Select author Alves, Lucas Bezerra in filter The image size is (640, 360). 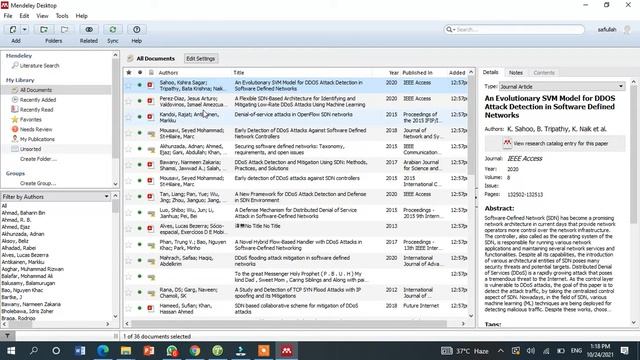(x=25, y=255)
